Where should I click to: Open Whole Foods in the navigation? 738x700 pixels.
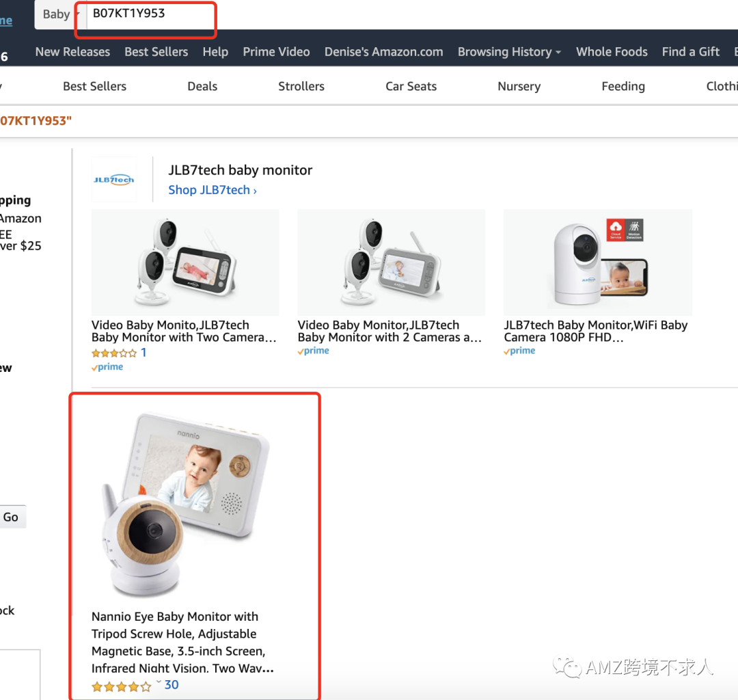pyautogui.click(x=612, y=52)
